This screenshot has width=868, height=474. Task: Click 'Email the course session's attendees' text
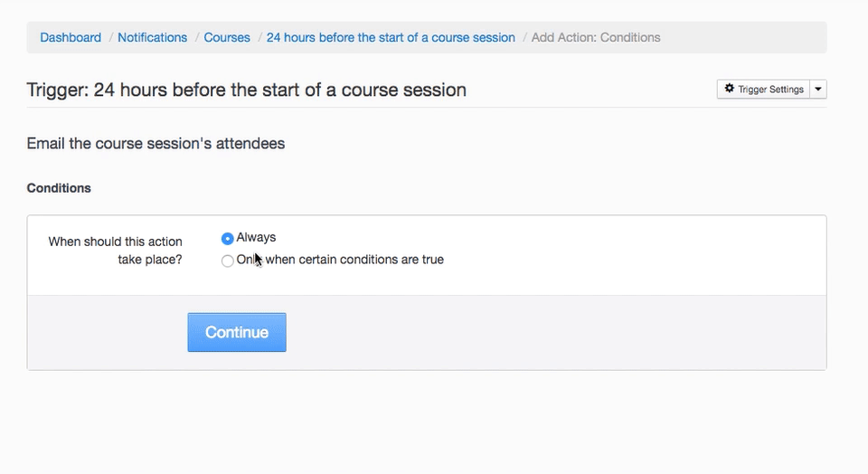[x=156, y=143]
